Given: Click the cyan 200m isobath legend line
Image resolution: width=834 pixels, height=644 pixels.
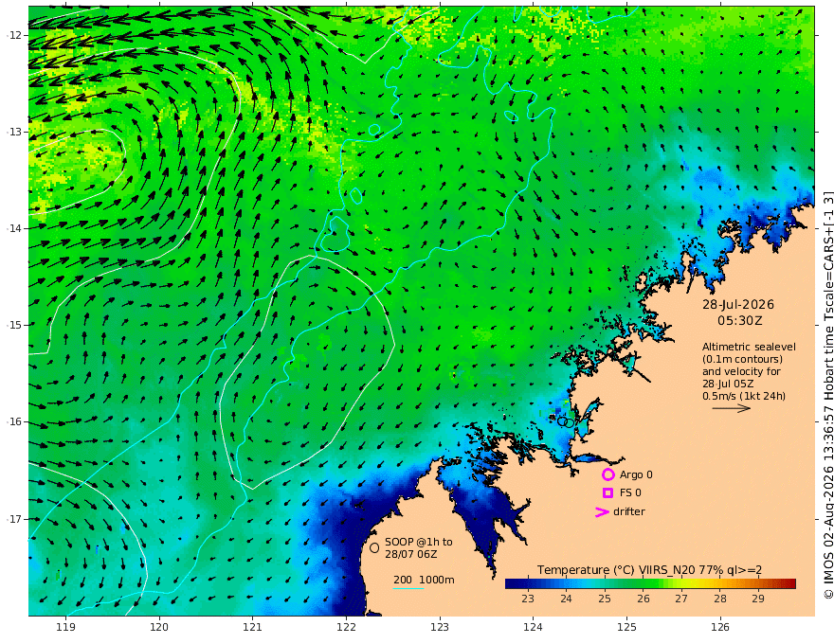Looking at the screenshot, I should [408, 588].
